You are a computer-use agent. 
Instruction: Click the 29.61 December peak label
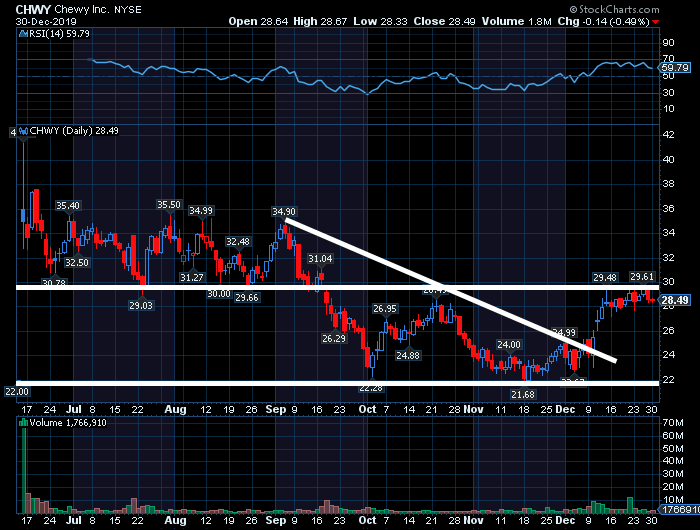[x=642, y=277]
